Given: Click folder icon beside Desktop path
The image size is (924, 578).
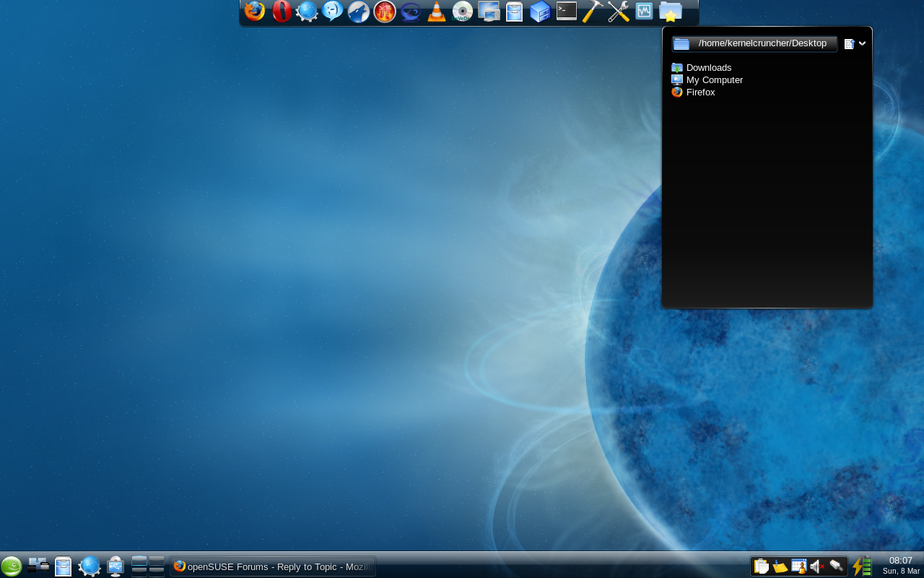Looking at the screenshot, I should pyautogui.click(x=681, y=44).
